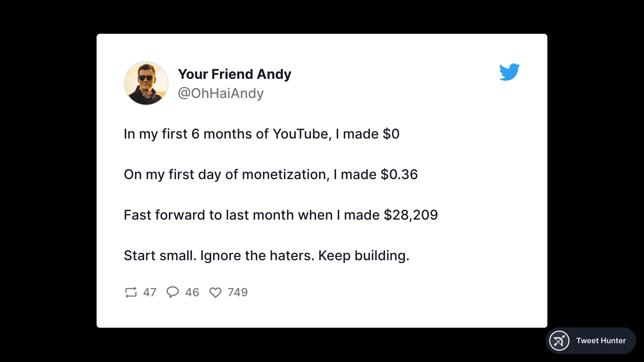Click the phrase Ignore the haters.
Image resolution: width=644 pixels, height=362 pixels.
[257, 256]
